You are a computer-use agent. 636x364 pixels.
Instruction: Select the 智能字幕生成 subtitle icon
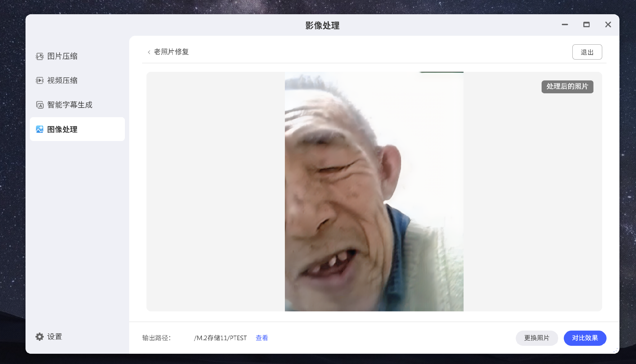coord(40,105)
